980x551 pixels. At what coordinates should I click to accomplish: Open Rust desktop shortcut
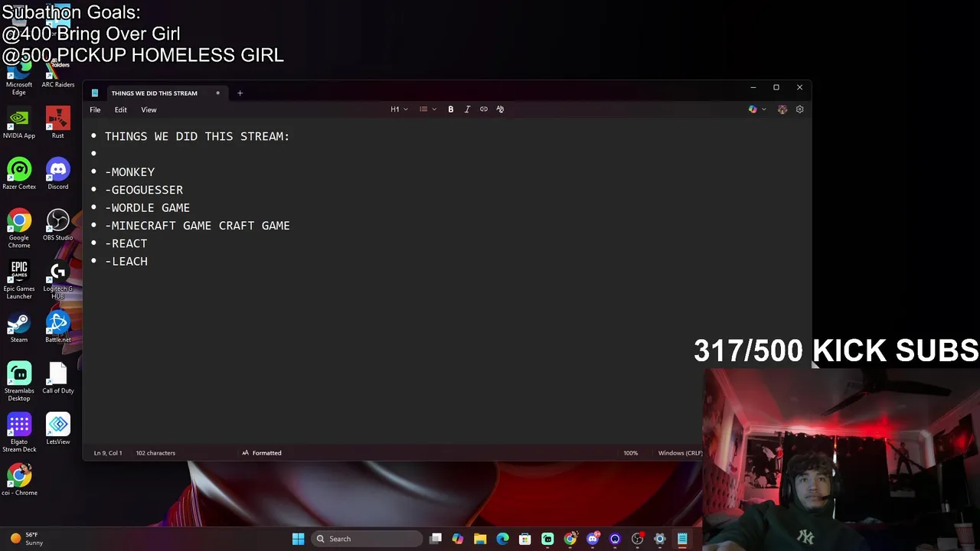[58, 123]
